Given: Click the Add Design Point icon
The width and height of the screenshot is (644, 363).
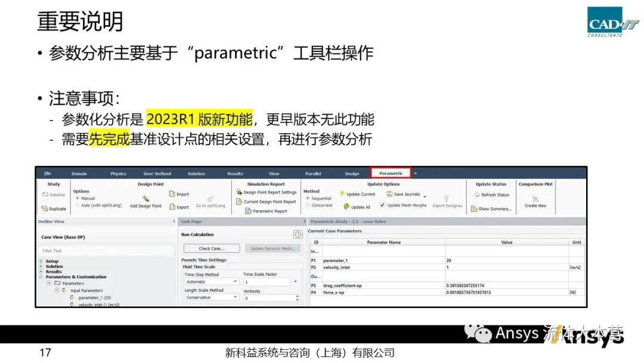Looking at the screenshot, I should (145, 199).
